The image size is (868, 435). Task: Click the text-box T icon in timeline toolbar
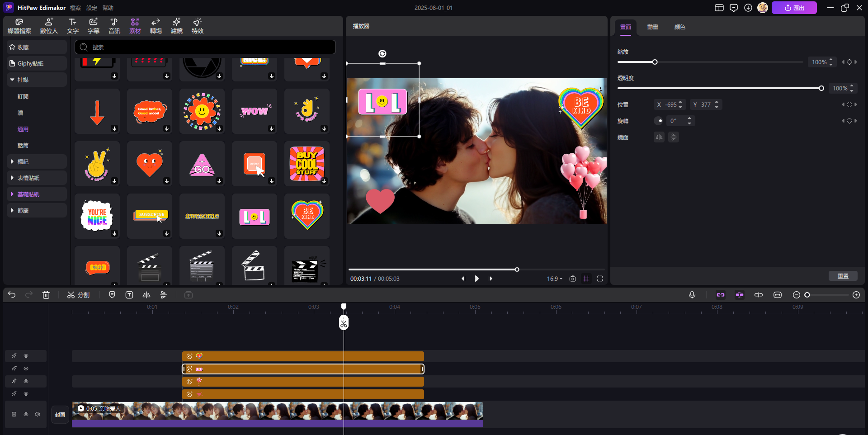129,295
